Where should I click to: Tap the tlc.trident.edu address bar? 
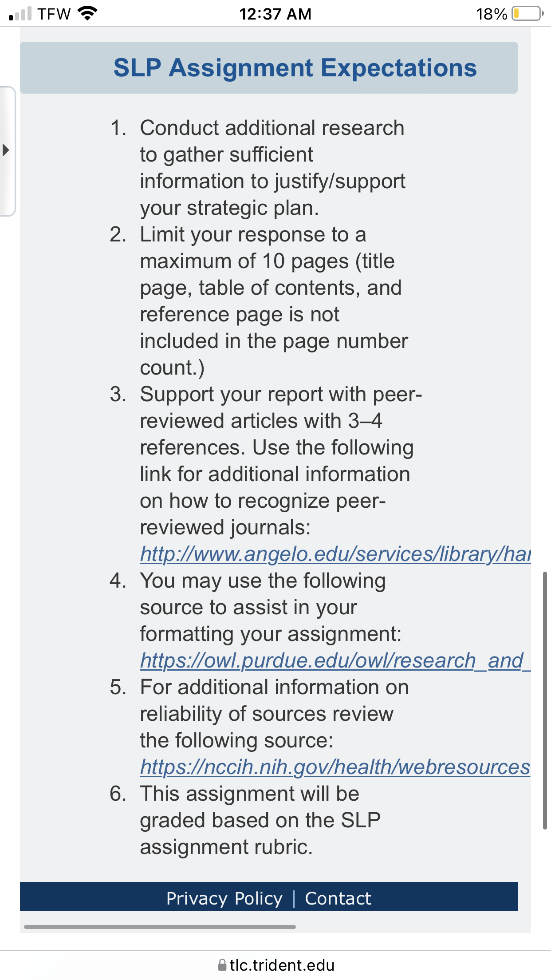[x=275, y=965]
